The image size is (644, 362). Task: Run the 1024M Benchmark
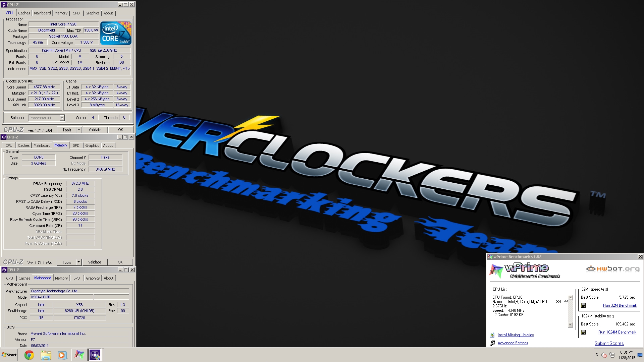click(617, 332)
